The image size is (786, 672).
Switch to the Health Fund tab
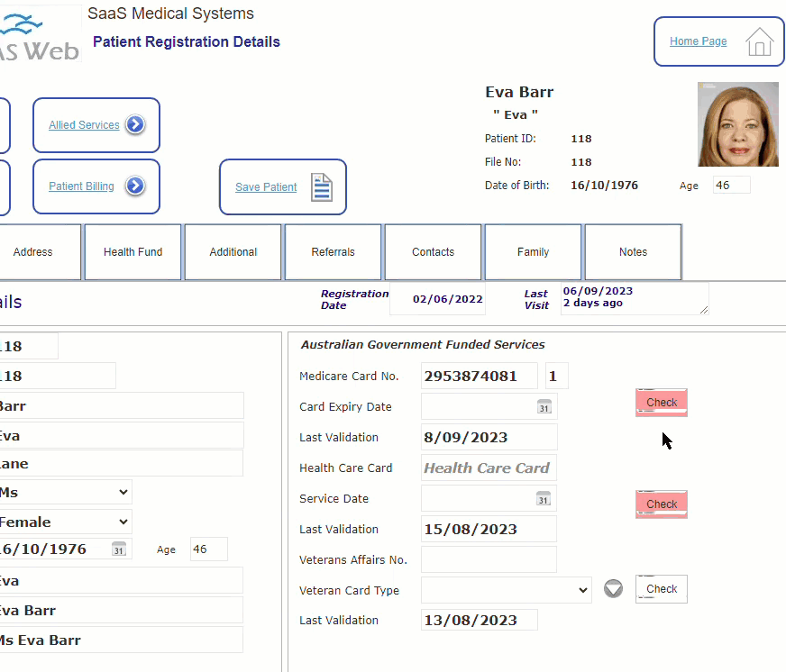coord(133,252)
